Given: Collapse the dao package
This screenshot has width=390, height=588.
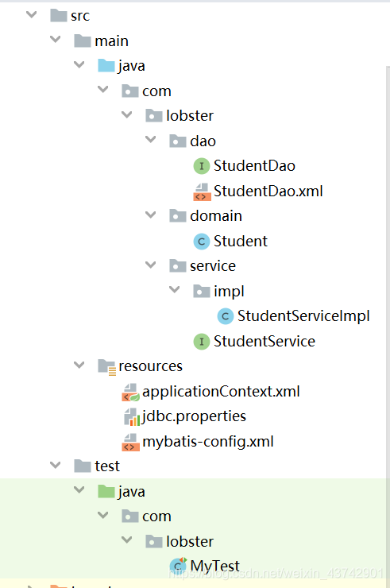Looking at the screenshot, I should pyautogui.click(x=150, y=140).
